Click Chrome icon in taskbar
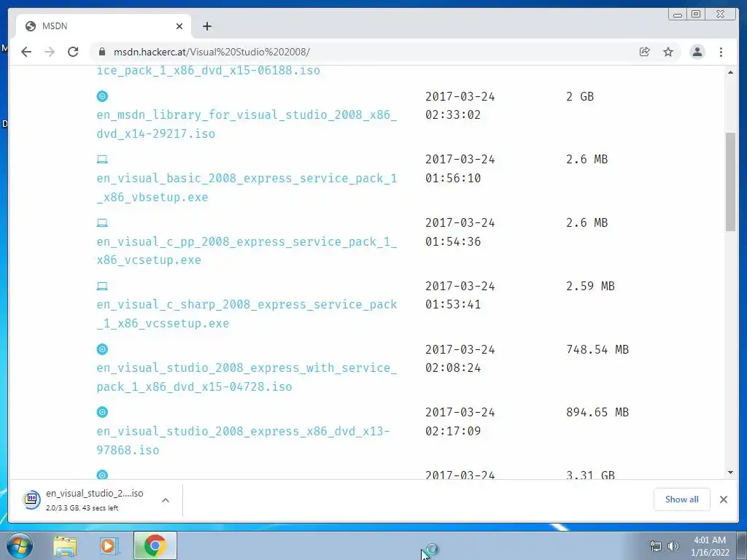 pos(155,545)
